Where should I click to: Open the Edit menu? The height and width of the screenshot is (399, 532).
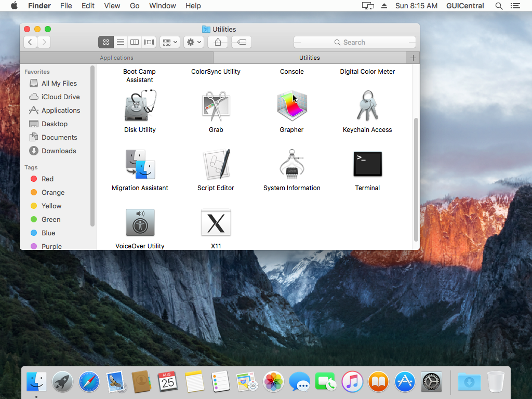pos(88,6)
